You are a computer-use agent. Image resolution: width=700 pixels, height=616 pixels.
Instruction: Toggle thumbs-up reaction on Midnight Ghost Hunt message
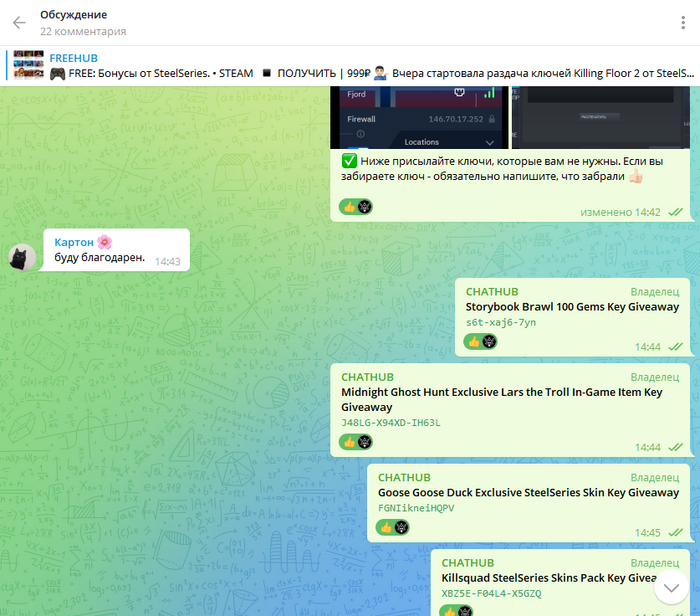[x=356, y=442]
